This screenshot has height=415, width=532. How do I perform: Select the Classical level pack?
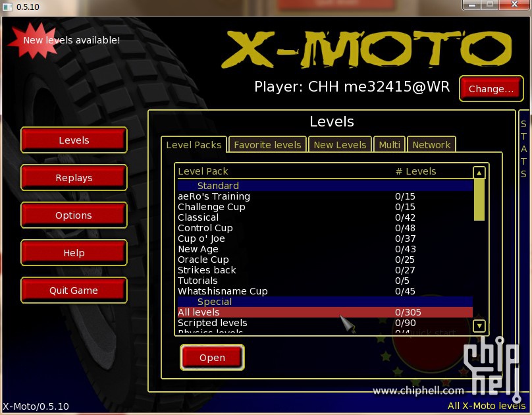pos(325,217)
